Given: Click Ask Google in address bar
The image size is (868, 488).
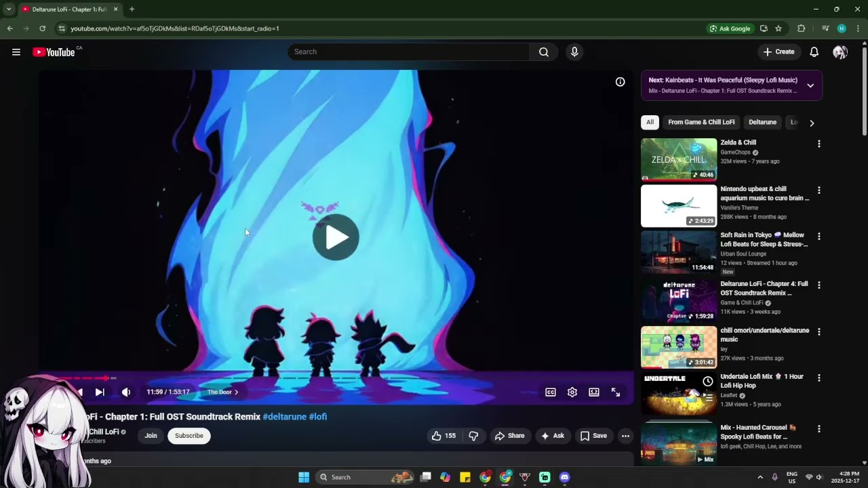Looking at the screenshot, I should pyautogui.click(x=730, y=28).
